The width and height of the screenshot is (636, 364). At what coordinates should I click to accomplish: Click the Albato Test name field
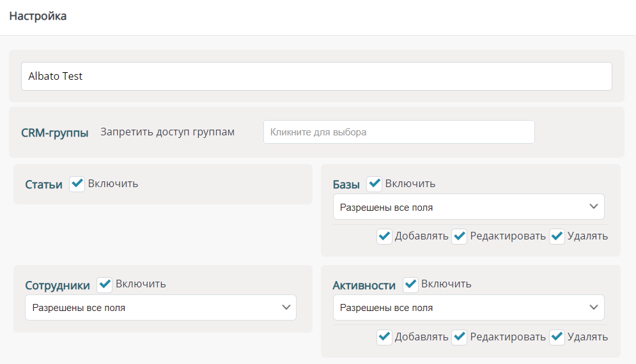pos(316,76)
